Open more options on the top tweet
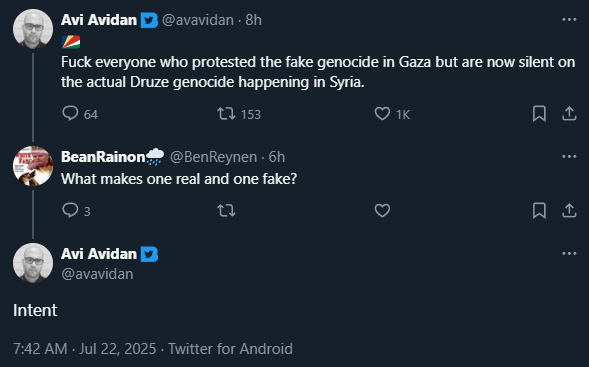The image size is (589, 367). (569, 19)
